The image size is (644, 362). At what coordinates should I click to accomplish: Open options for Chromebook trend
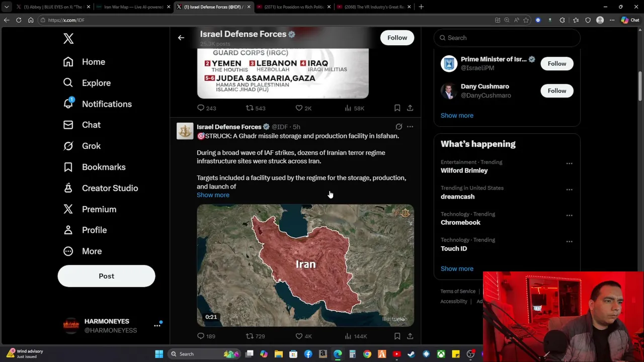click(x=569, y=215)
